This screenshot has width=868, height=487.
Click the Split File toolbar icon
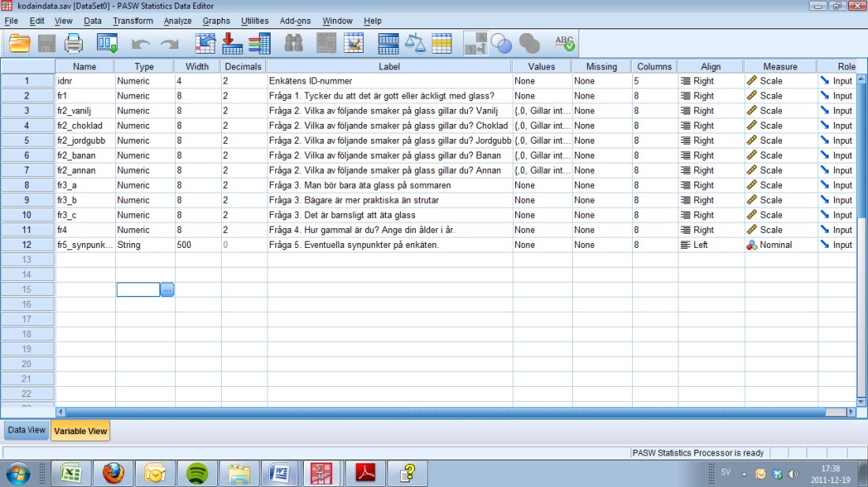(388, 43)
